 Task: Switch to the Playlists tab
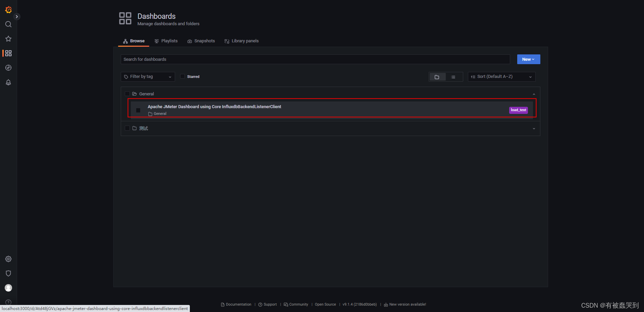pyautogui.click(x=166, y=41)
